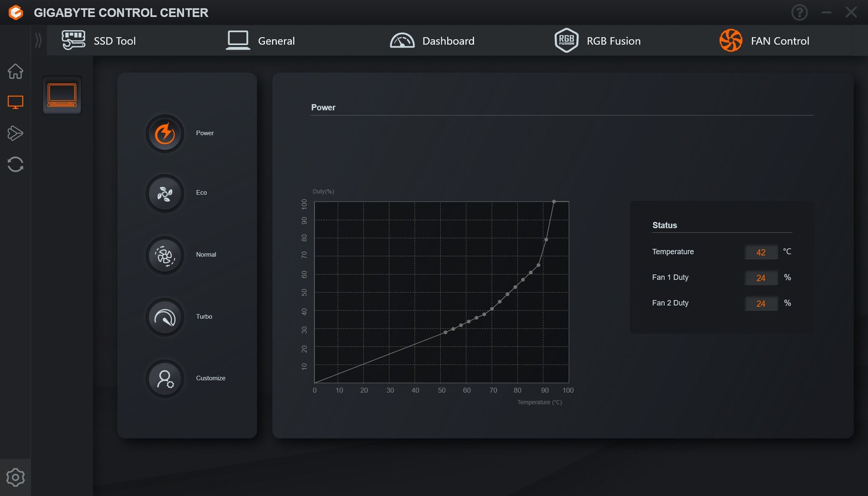Click the Temperature value field showing 42
Screen dimensions: 868x496
tap(761, 252)
